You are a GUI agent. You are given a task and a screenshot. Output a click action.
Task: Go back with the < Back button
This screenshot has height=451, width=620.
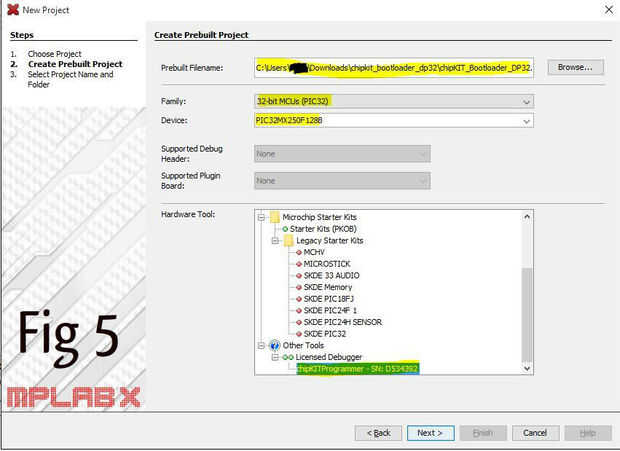coord(378,433)
